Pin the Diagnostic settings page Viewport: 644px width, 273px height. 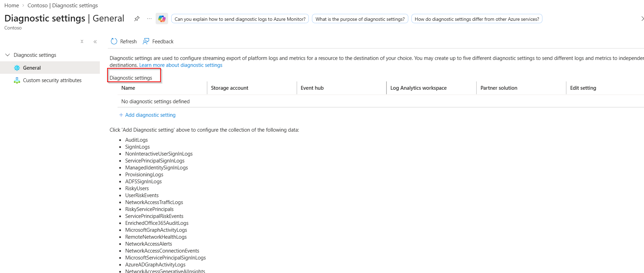coord(137,19)
